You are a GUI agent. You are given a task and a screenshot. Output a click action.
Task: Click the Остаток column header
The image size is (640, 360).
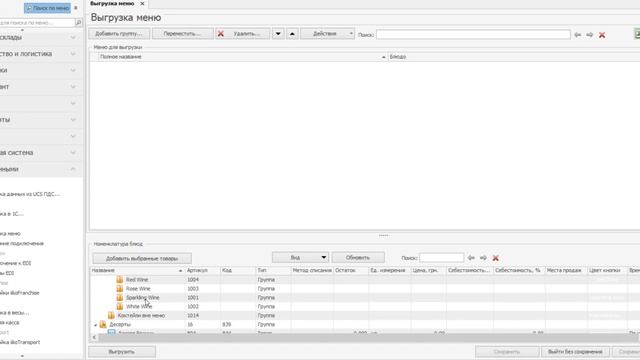click(351, 271)
